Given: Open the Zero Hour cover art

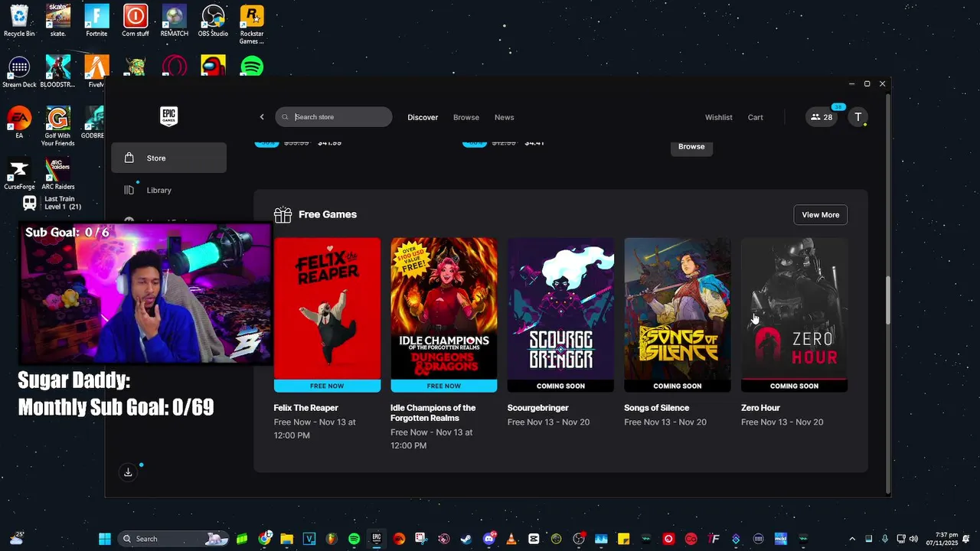Looking at the screenshot, I should 794,315.
